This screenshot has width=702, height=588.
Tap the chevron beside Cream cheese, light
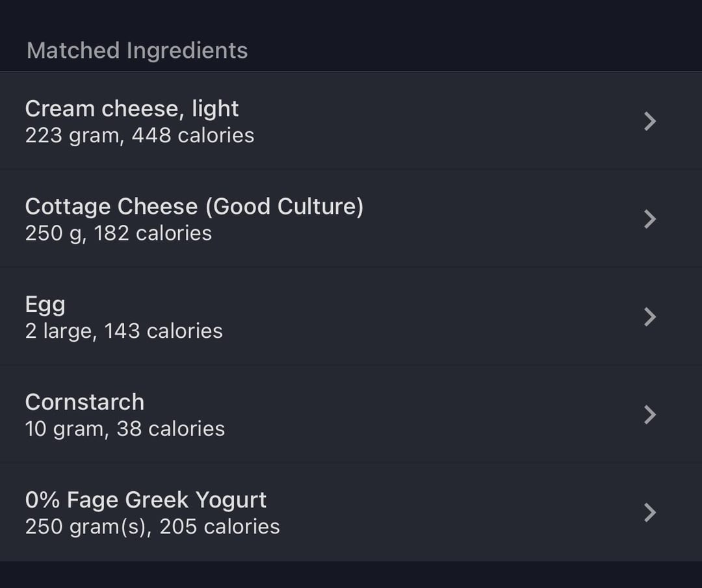tap(650, 121)
